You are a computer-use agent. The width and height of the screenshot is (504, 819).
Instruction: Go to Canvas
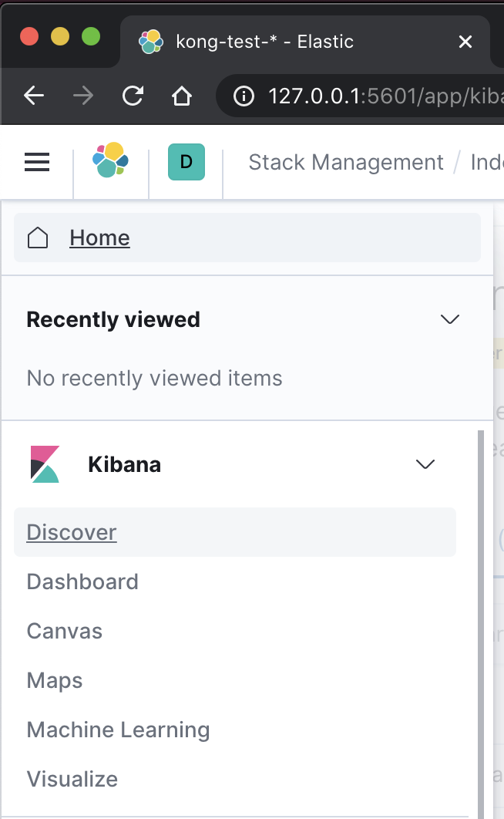click(x=64, y=631)
